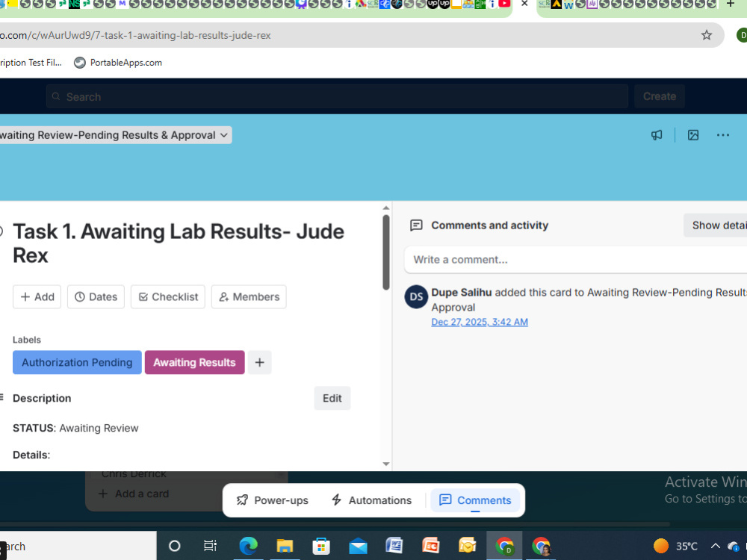Viewport: 747px width, 560px height.
Task: Open the card actions ellipsis menu
Action: [x=722, y=135]
